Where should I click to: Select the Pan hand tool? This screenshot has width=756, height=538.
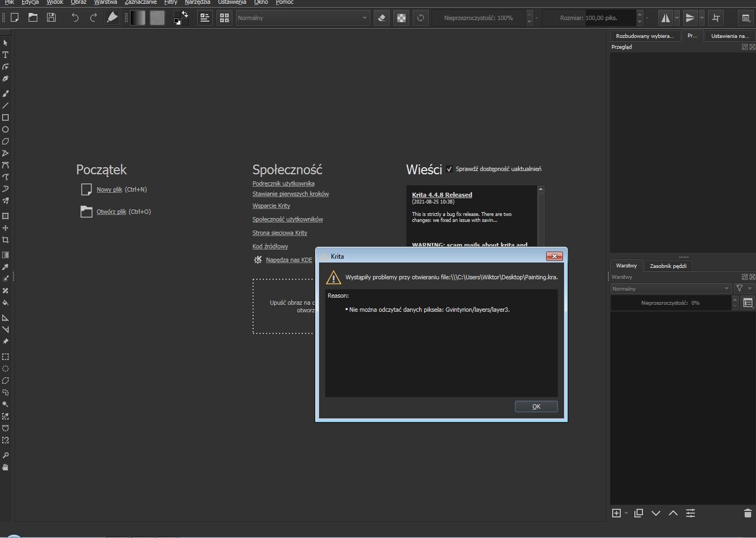tap(5, 467)
